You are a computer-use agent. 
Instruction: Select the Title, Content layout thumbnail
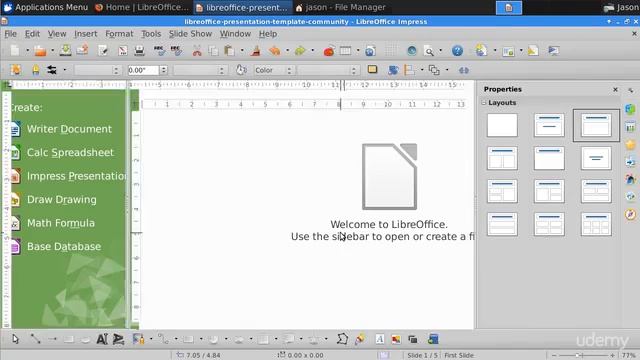pyautogui.click(x=596, y=125)
